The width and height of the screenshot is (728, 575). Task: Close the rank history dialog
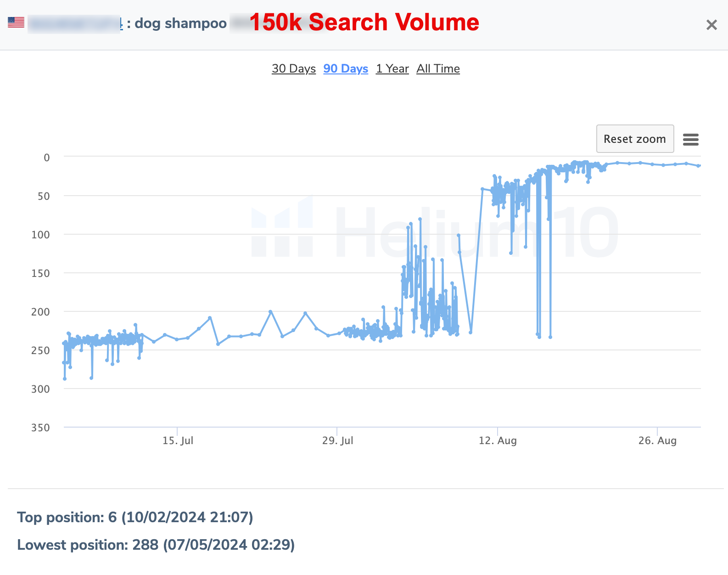(711, 25)
